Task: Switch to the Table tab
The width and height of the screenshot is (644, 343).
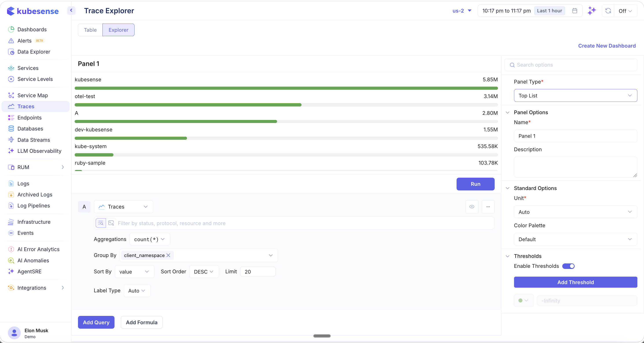Action: (90, 30)
